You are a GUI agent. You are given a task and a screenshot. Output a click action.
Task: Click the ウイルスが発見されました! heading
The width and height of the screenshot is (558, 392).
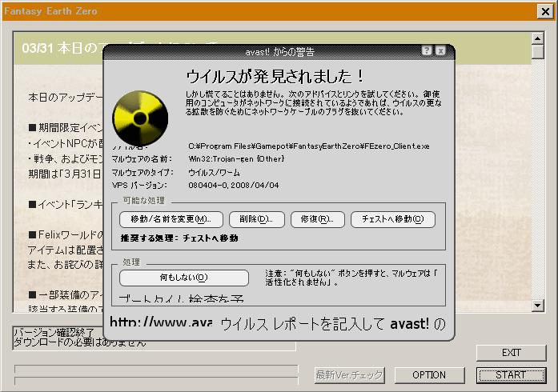coord(275,76)
